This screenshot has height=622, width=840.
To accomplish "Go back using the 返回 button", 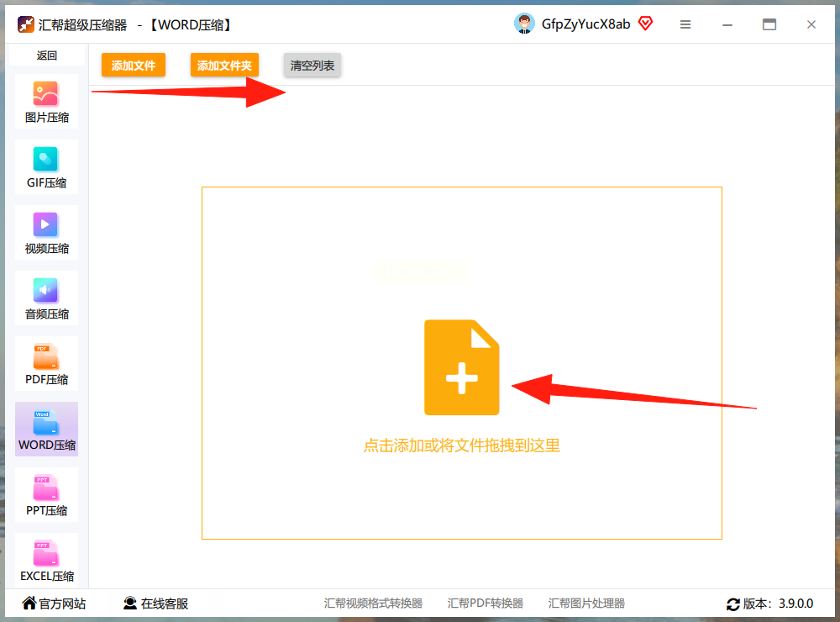I will (46, 55).
